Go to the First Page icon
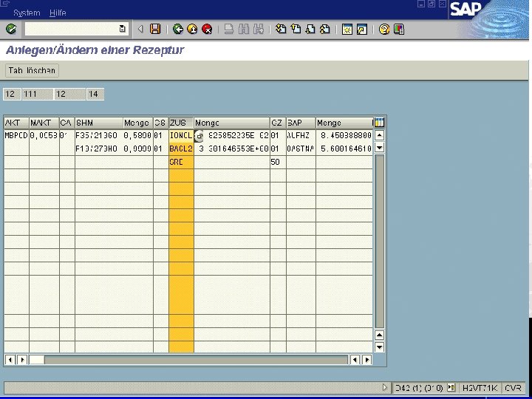Viewport: 532px width, 399px height. [281, 29]
